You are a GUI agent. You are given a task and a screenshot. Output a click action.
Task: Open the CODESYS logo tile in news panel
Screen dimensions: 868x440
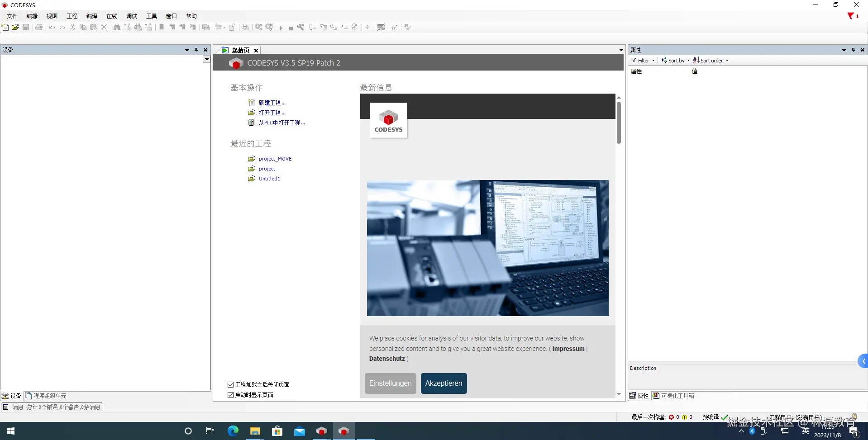388,120
